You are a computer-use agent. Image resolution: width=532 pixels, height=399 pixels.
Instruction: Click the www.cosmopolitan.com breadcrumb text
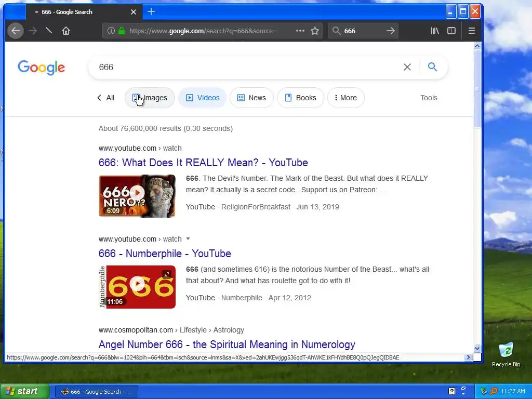136,330
